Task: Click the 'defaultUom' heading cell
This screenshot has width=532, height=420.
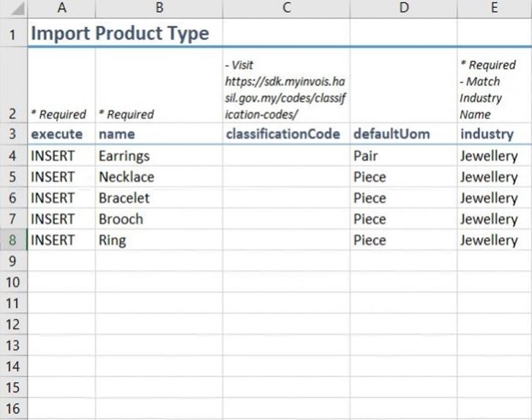Action: pyautogui.click(x=403, y=134)
